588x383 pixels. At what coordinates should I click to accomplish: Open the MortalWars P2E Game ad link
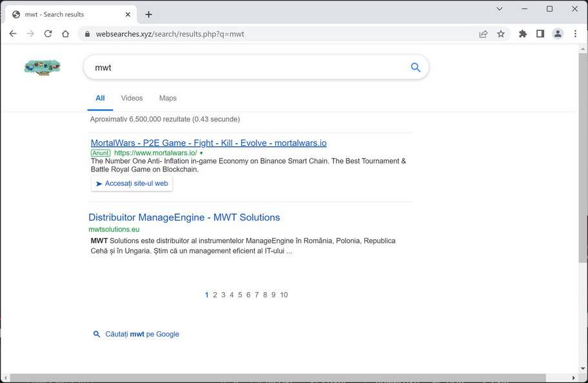208,143
